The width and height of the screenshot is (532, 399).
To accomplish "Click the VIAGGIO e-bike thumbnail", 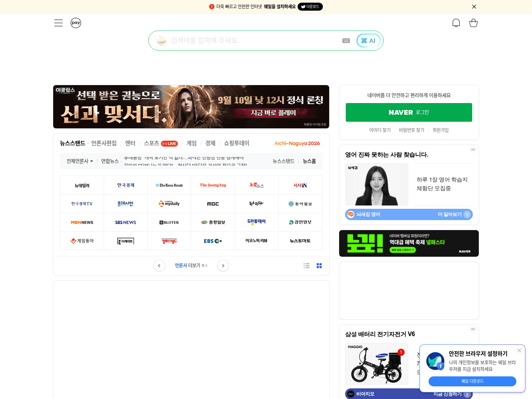I will pyautogui.click(x=377, y=364).
